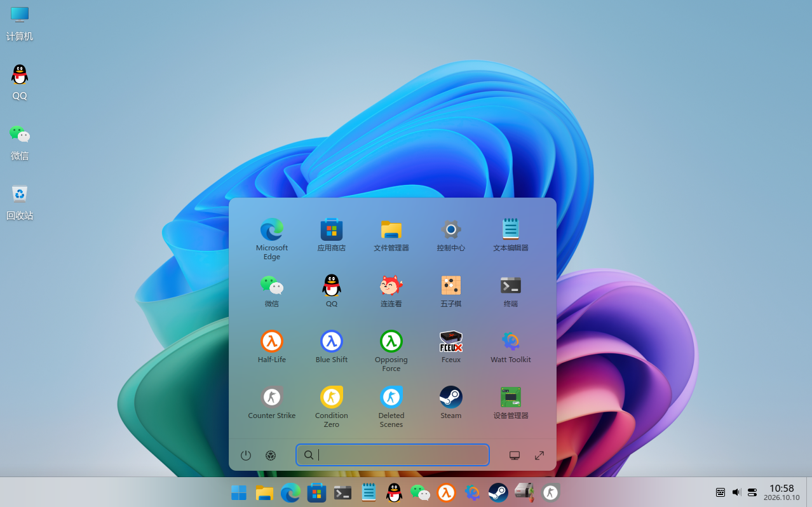Open the 回收站 desktop icon
The height and width of the screenshot is (507, 812).
(20, 202)
